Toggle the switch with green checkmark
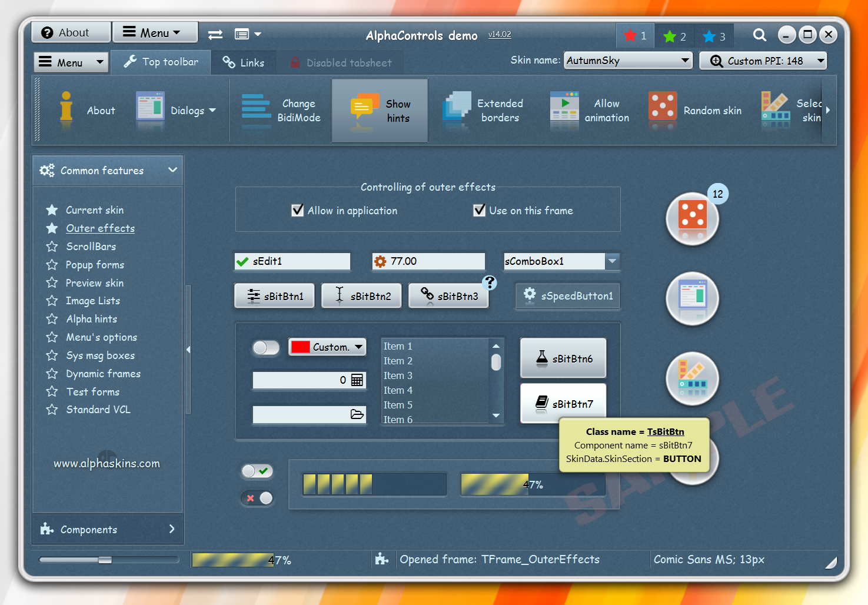Screen dimensions: 868x605 (x=257, y=471)
